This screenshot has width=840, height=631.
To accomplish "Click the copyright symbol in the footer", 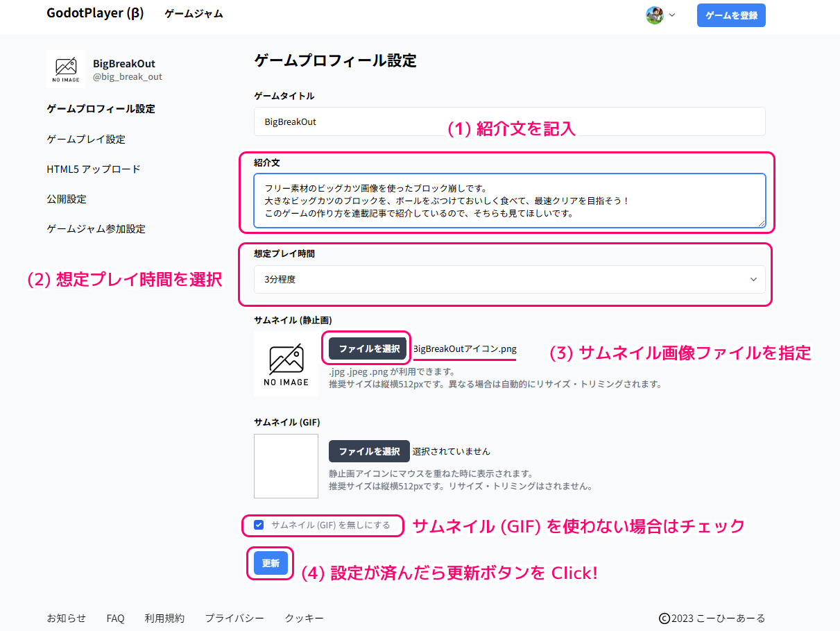I will (664, 618).
